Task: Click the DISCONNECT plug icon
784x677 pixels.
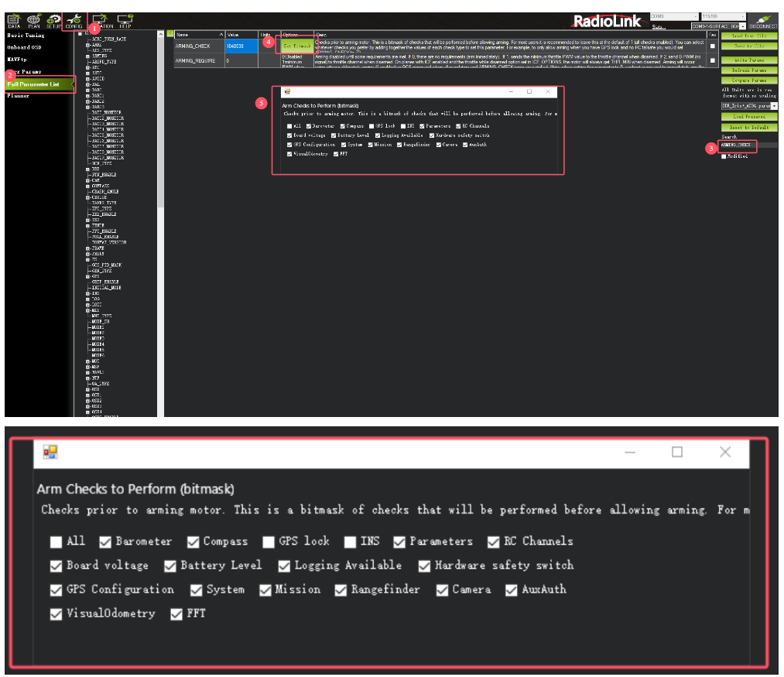Action: coord(762,20)
